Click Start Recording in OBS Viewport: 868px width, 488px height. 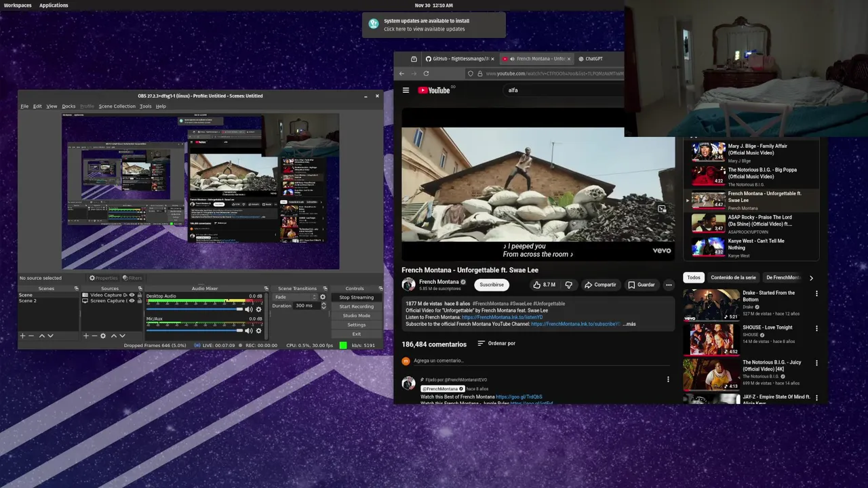click(x=356, y=306)
